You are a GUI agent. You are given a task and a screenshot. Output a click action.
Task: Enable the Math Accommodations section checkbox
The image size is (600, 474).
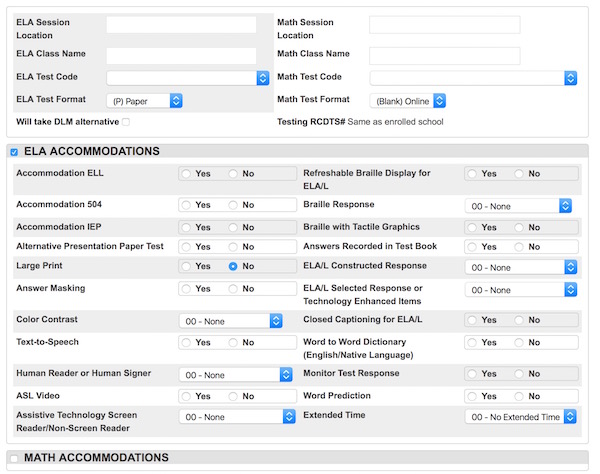[x=14, y=458]
